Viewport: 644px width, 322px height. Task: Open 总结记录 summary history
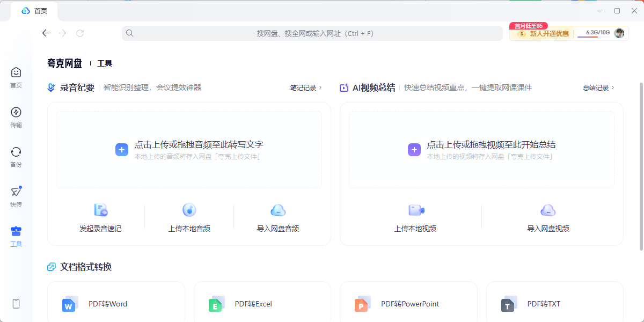coord(598,87)
